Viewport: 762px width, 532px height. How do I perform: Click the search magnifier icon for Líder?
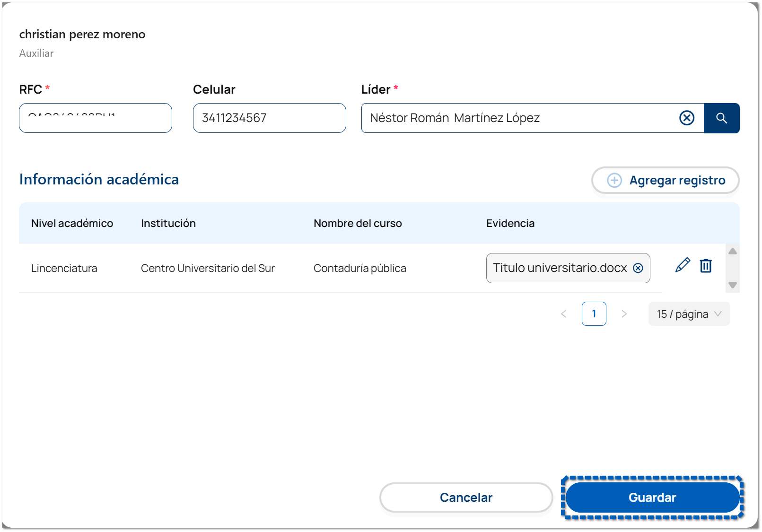tap(721, 118)
